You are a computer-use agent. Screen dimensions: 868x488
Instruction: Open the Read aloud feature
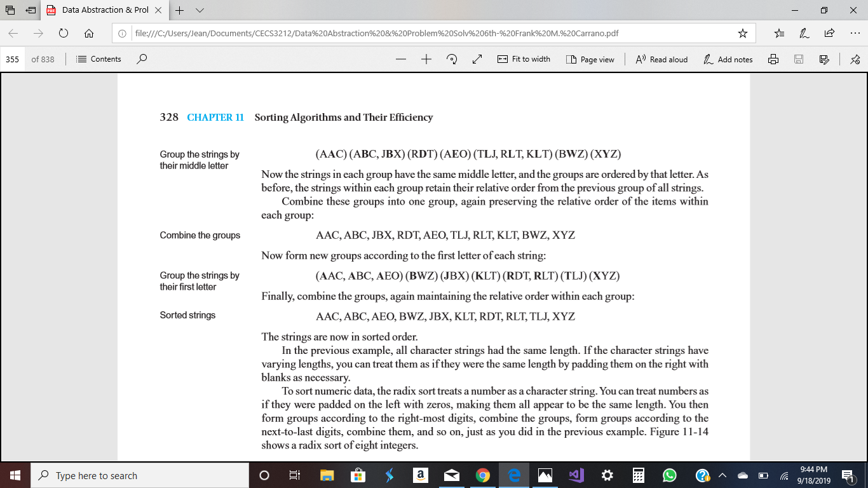pyautogui.click(x=661, y=59)
